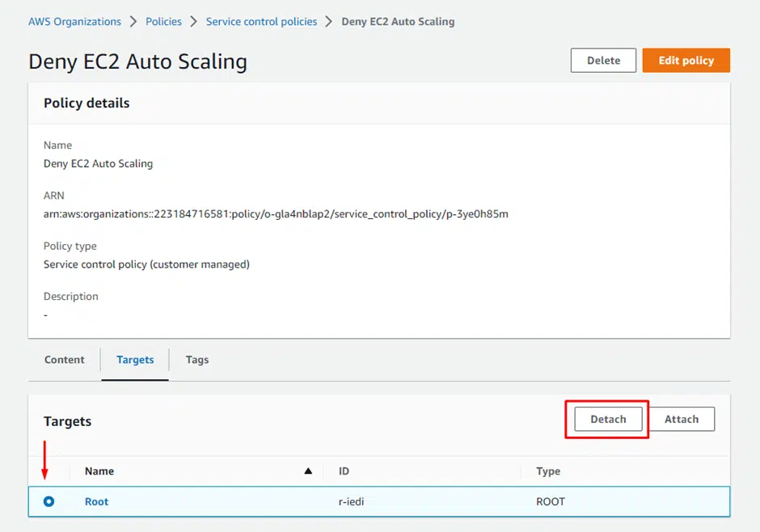
Task: Switch to the Content tab
Action: pyautogui.click(x=65, y=360)
